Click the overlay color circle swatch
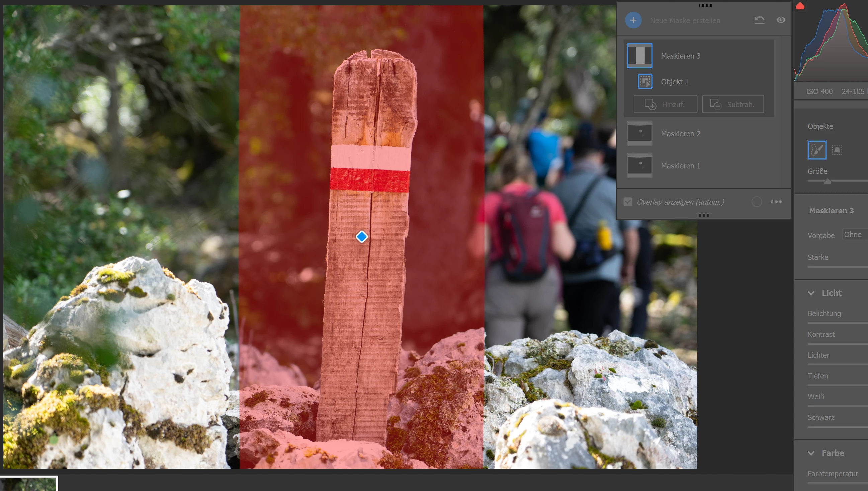 coord(757,202)
